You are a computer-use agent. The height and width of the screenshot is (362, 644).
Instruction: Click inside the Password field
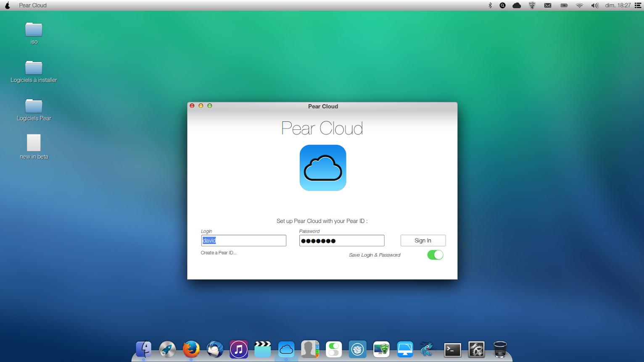point(341,240)
